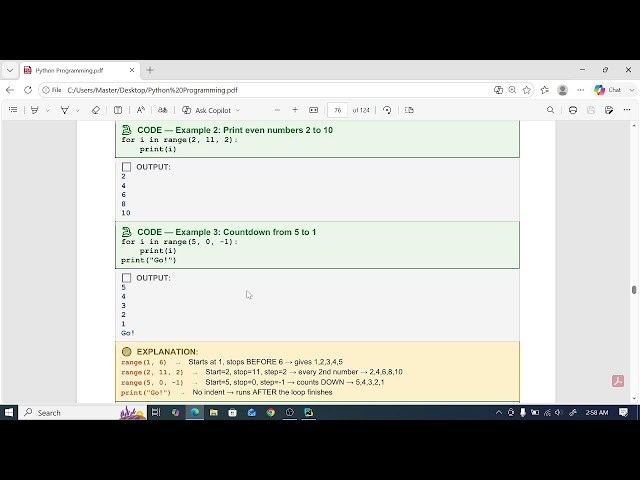Go back using browser back arrow
640x480 pixels.
tap(10, 90)
